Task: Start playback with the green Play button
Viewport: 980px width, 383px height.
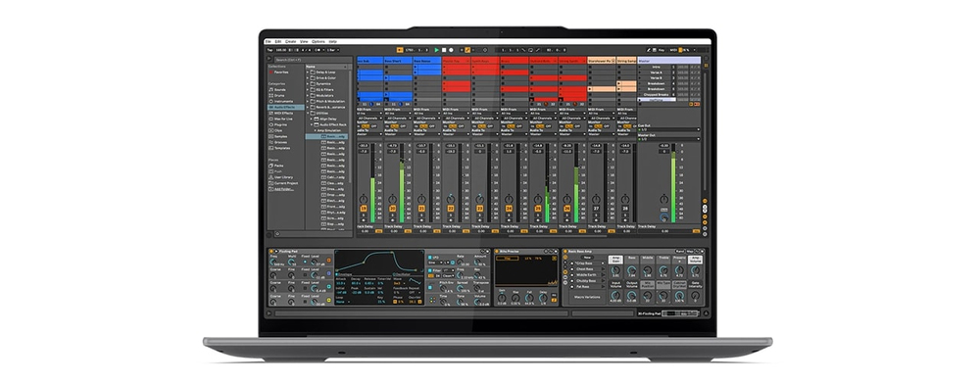Action: [437, 49]
